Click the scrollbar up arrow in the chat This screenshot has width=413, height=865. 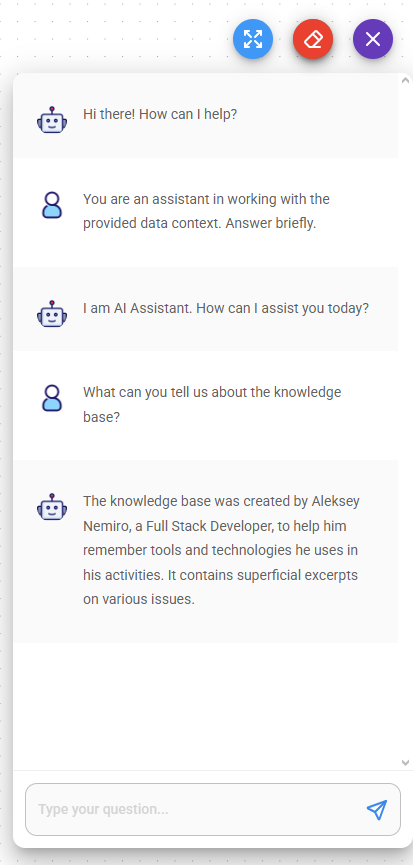click(x=405, y=80)
